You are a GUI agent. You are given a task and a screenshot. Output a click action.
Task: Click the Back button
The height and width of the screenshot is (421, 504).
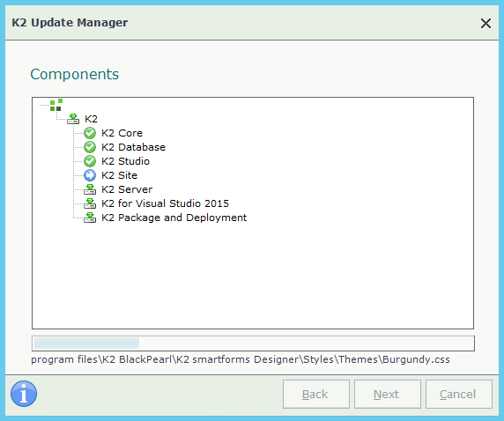coord(316,394)
